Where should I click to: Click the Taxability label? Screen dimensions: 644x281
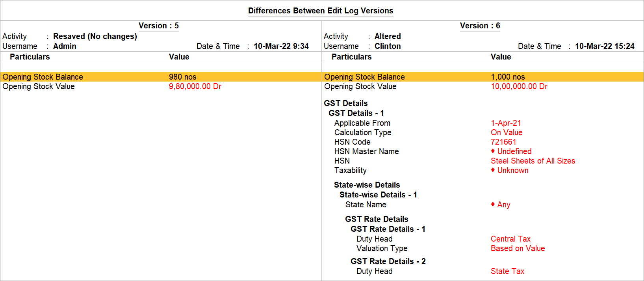[x=351, y=170]
